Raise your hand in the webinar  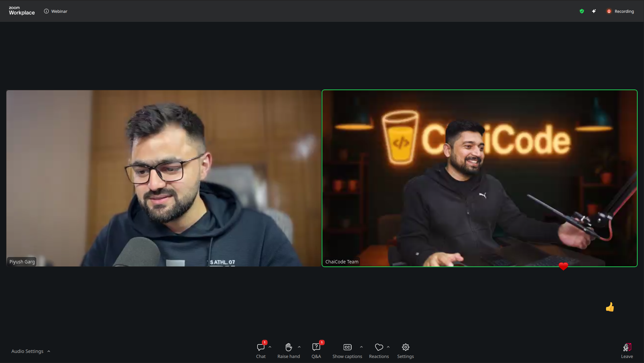[288, 351]
